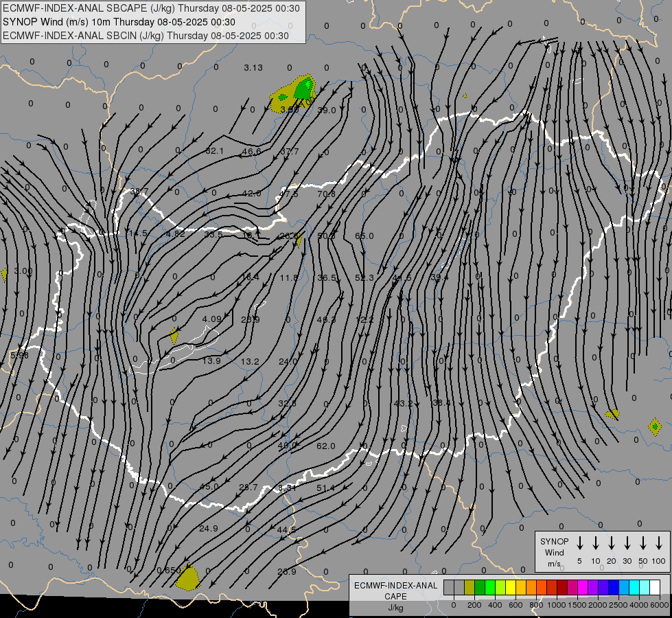
Task: Click the 65.0 value on the map
Action: 364,236
